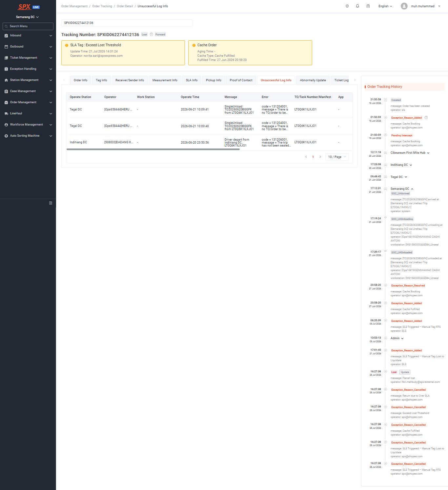Click the SPX logo
This screenshot has width=448, height=490.
25,7
